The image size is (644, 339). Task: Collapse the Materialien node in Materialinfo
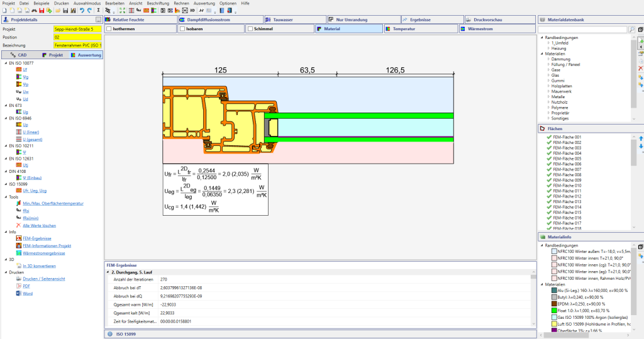point(541,284)
